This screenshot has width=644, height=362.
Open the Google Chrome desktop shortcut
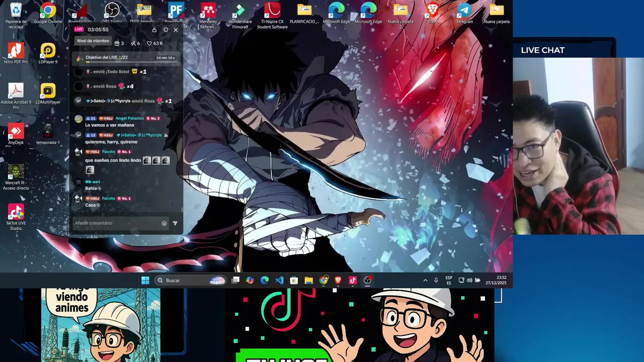click(48, 13)
